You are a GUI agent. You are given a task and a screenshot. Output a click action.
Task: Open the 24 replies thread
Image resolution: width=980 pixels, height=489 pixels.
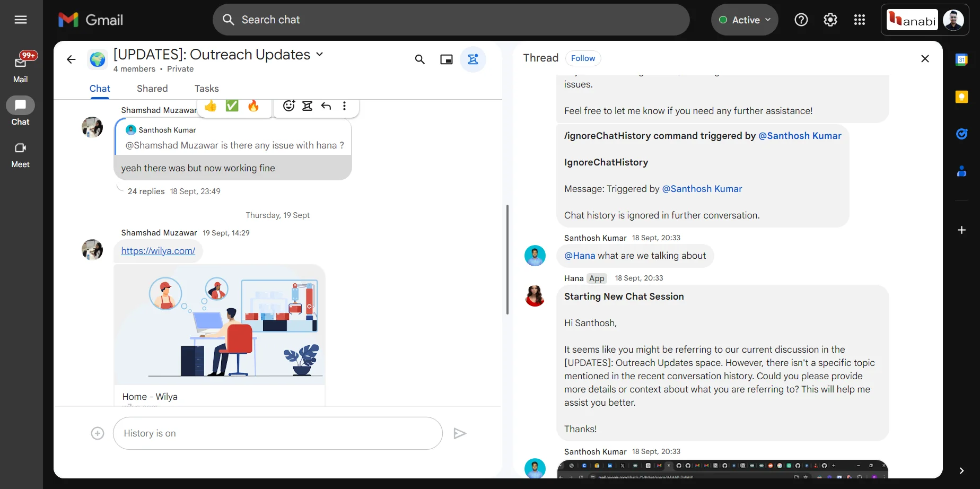(x=146, y=191)
